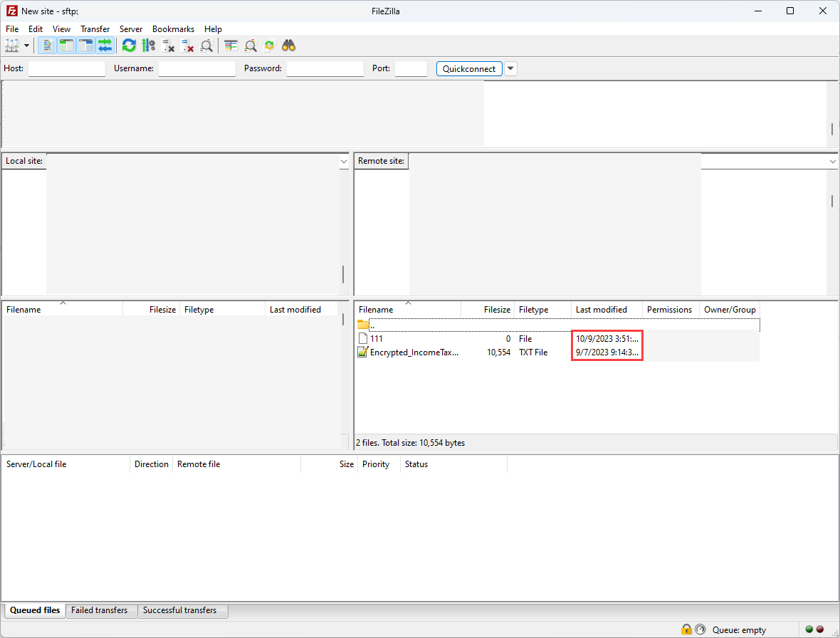Click the FileZilla logo in title bar

tap(12, 11)
